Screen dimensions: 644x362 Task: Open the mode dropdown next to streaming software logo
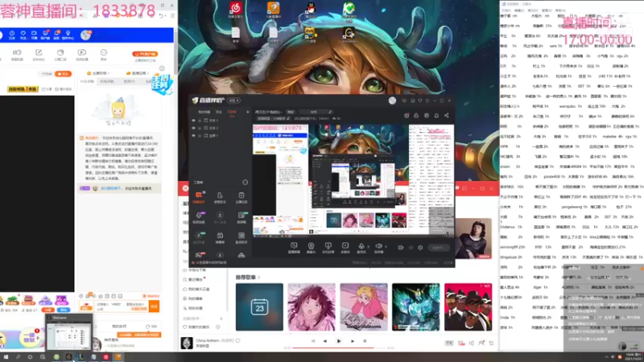[234, 101]
